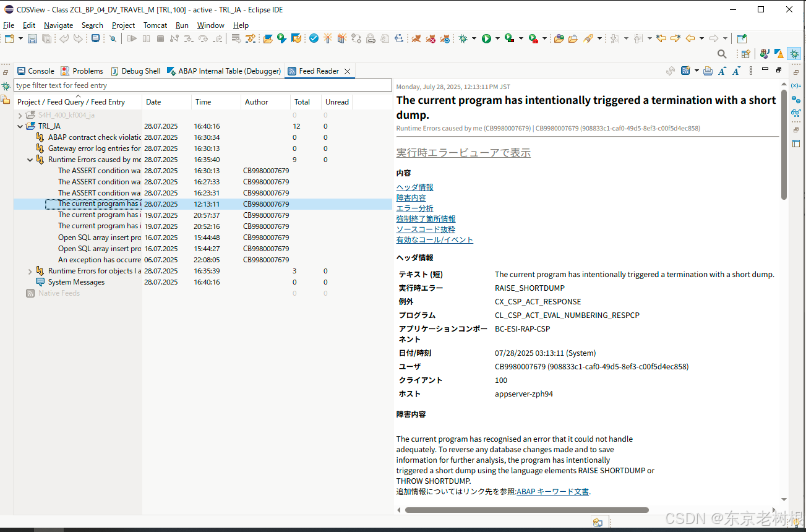Click the Save All icon
The image size is (806, 532).
[x=46, y=38]
